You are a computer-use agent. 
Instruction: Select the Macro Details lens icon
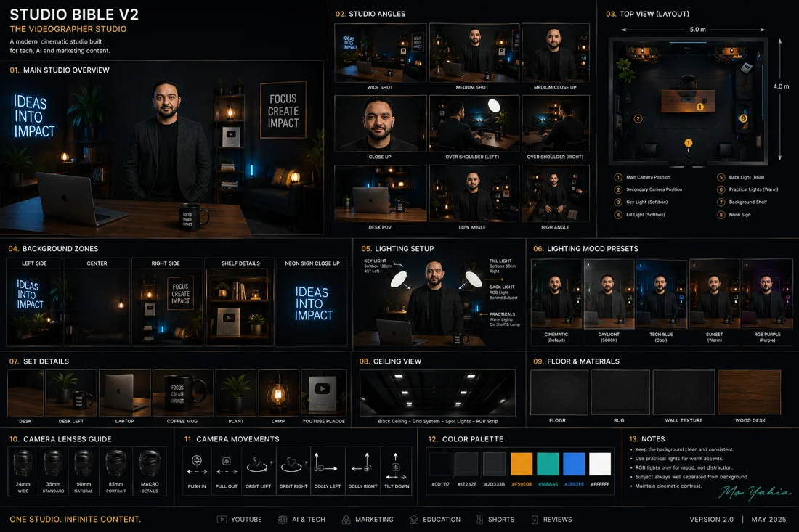(x=150, y=463)
